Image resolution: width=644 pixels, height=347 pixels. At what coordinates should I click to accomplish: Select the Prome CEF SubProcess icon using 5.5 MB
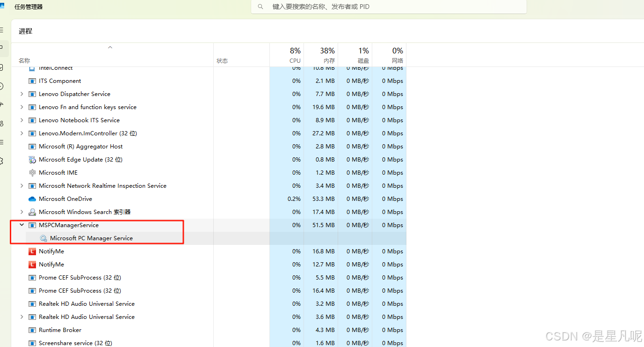coord(32,278)
